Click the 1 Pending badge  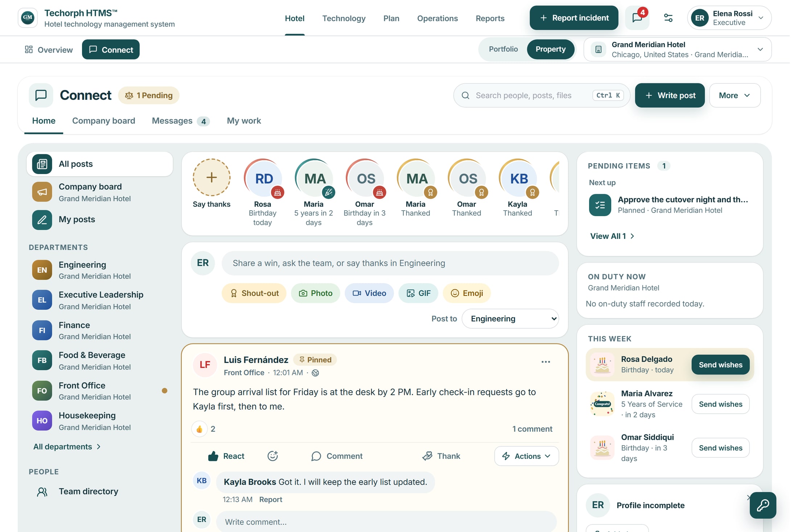149,95
